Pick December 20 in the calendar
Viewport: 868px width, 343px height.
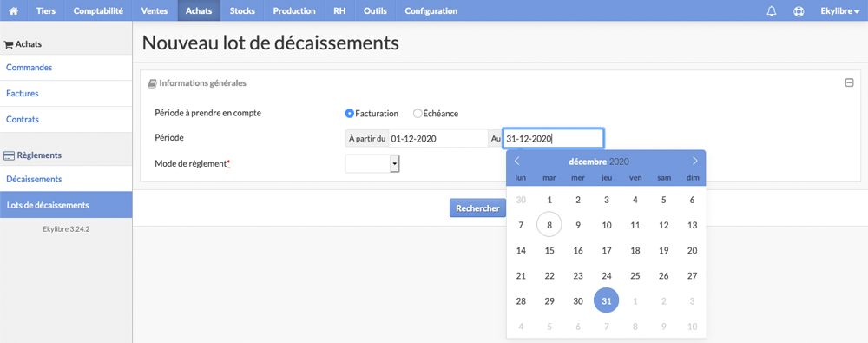point(692,250)
